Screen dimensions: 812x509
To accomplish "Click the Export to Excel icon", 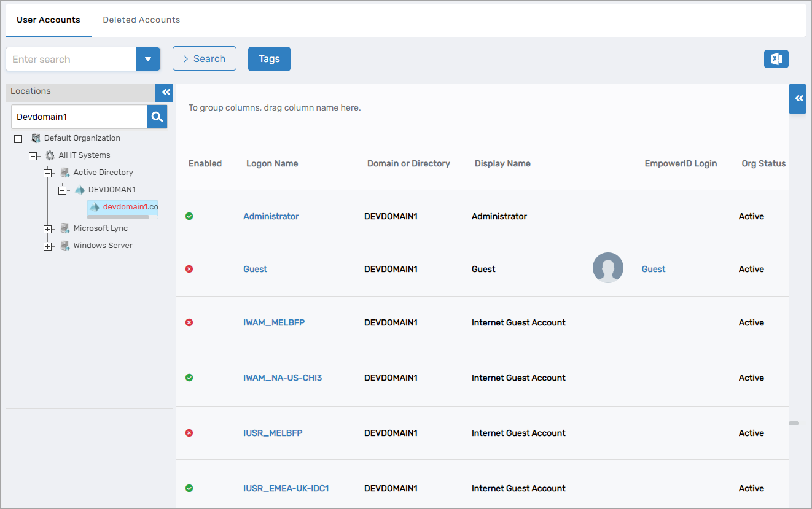I will (x=776, y=59).
